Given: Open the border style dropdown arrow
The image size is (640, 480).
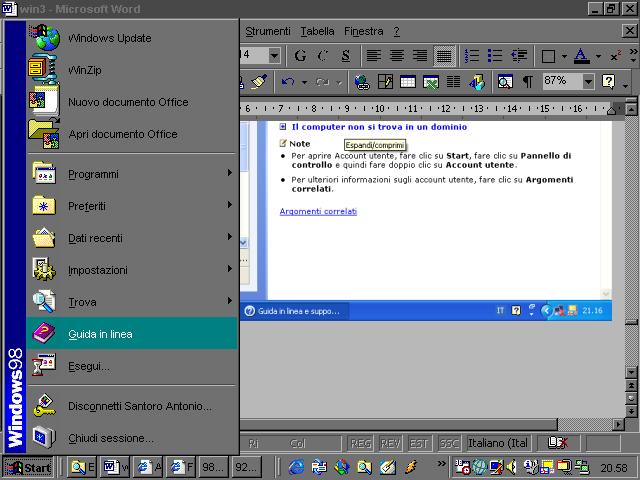Looking at the screenshot, I should [x=564, y=56].
